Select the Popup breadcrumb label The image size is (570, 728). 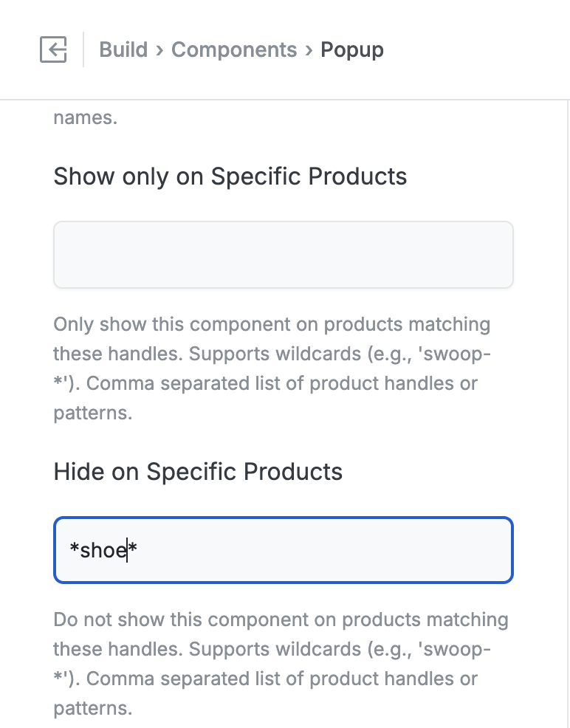pos(352,49)
